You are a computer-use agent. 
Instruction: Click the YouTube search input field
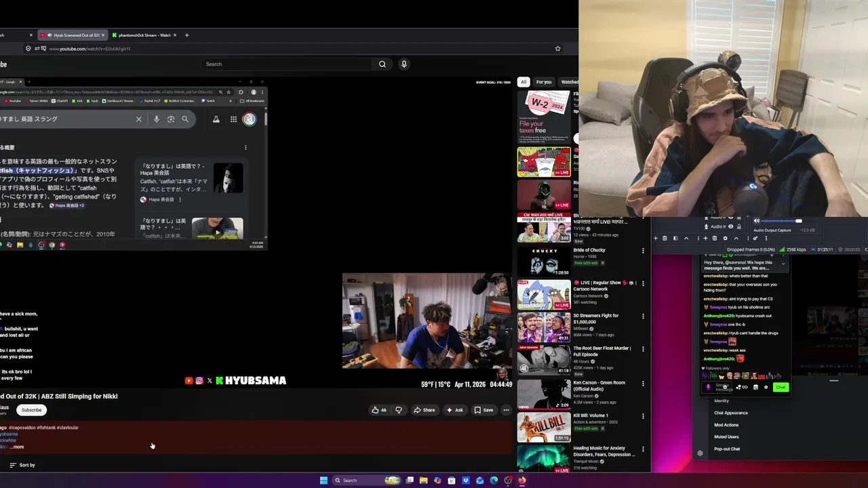pyautogui.click(x=288, y=64)
